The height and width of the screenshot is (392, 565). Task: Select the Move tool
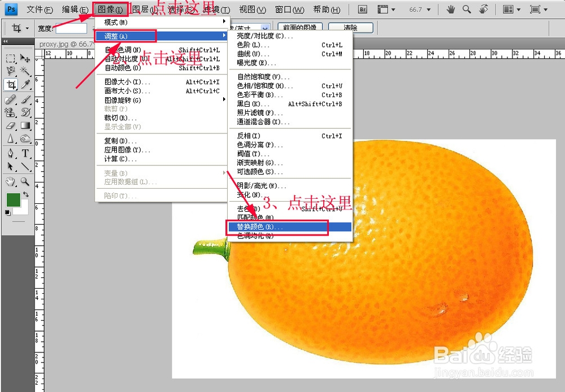click(x=25, y=59)
